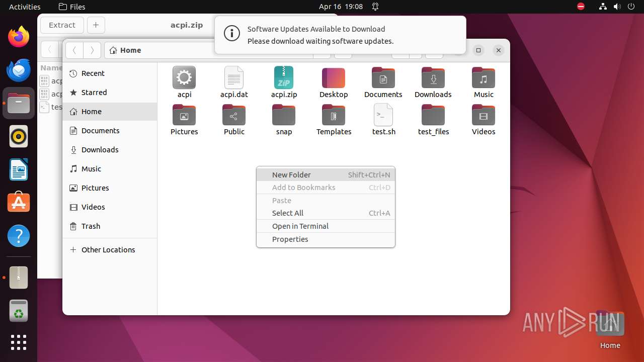Image resolution: width=644 pixels, height=362 pixels.
Task: Open Trash in the sidebar
Action: click(x=110, y=226)
